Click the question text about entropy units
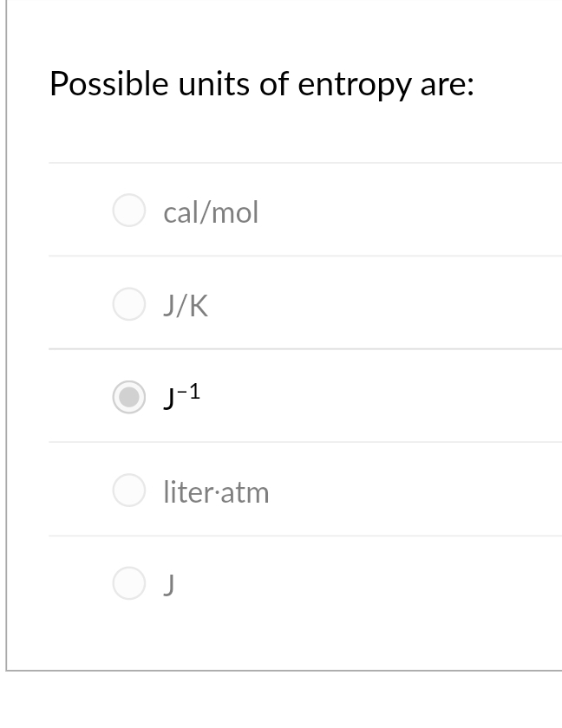 point(262,84)
